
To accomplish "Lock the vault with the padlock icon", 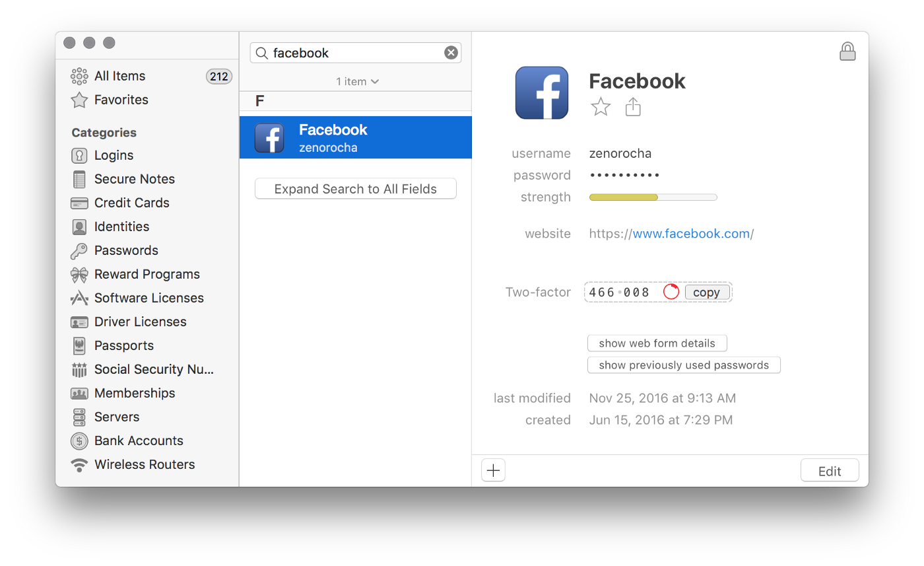I will coord(847,51).
